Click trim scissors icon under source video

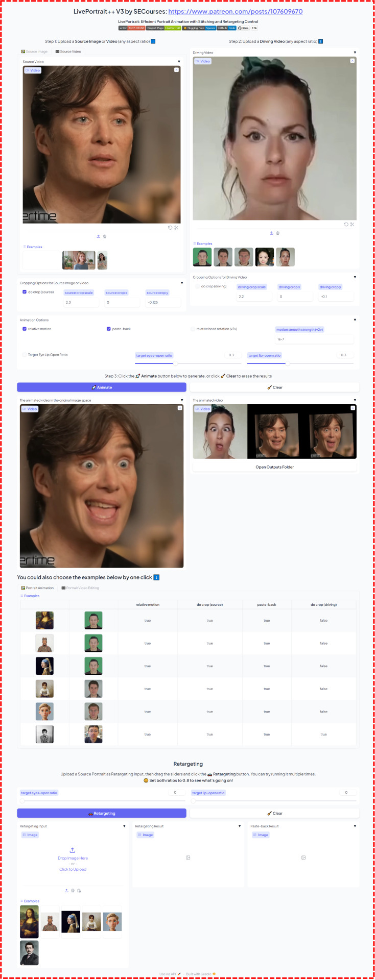[176, 228]
